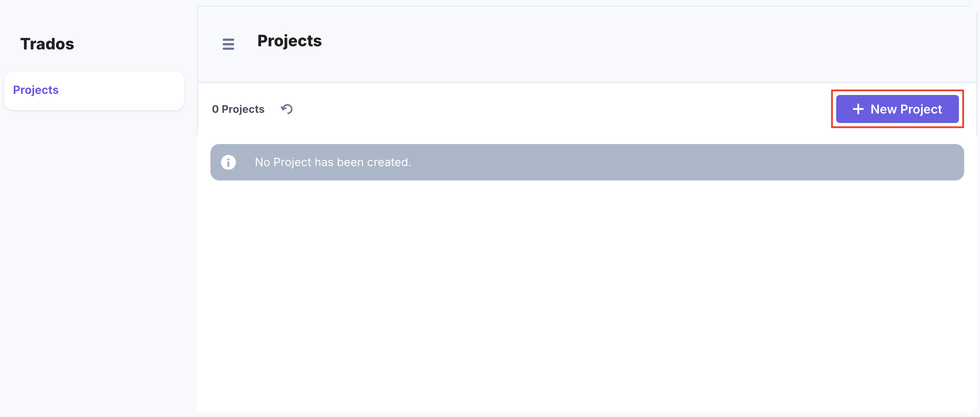
Task: Click the 0 Projects counter label
Action: point(238,109)
